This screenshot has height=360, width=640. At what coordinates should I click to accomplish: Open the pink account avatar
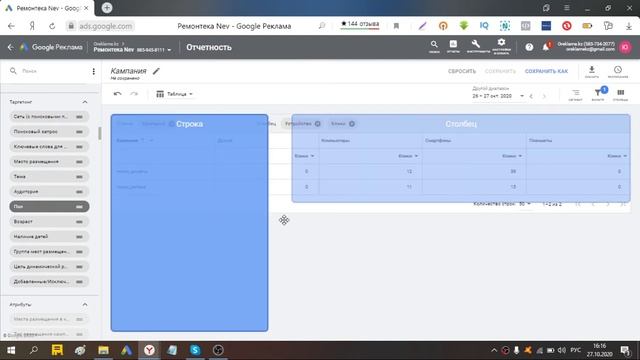tap(625, 47)
